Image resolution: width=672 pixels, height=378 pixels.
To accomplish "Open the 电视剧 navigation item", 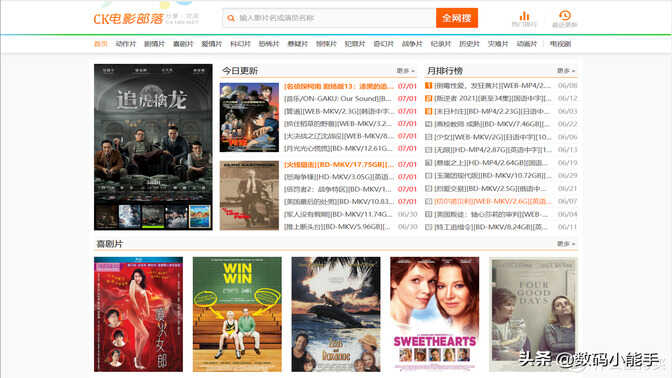I will pos(560,44).
